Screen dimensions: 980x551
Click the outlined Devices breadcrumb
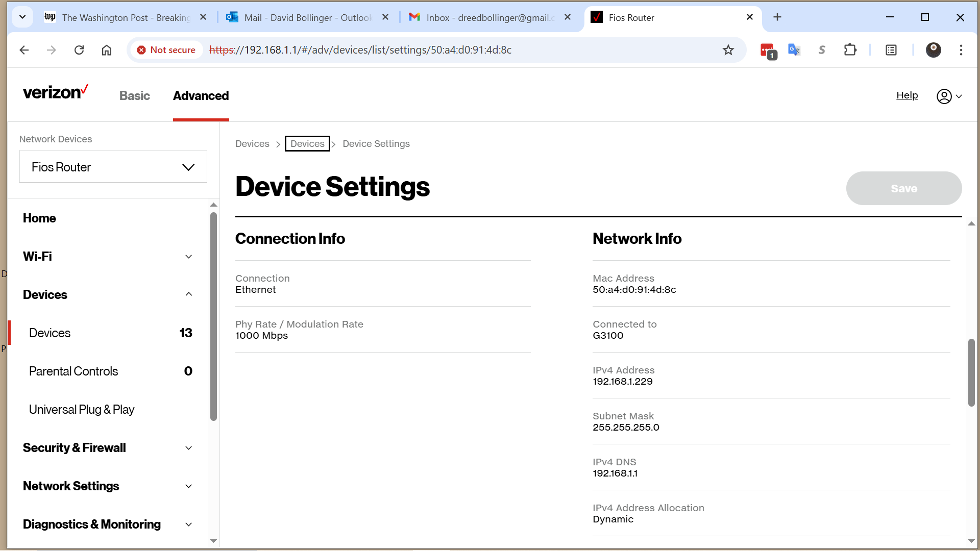[x=307, y=144]
